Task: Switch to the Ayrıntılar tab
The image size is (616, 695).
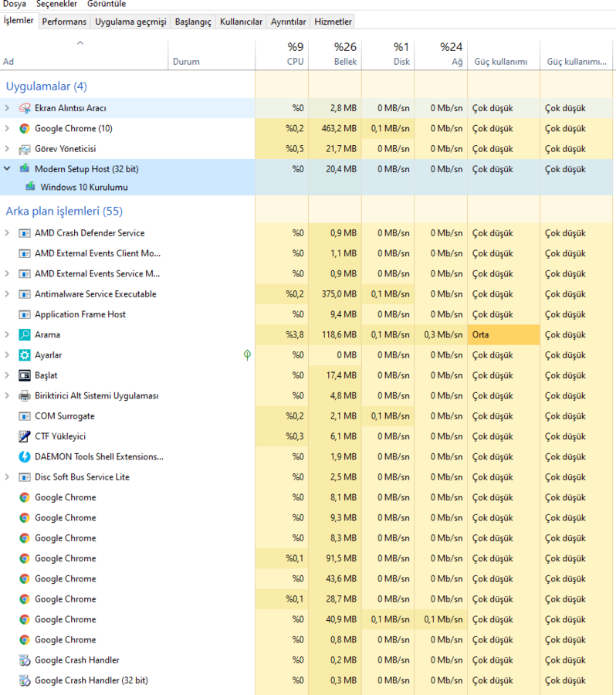Action: tap(289, 22)
